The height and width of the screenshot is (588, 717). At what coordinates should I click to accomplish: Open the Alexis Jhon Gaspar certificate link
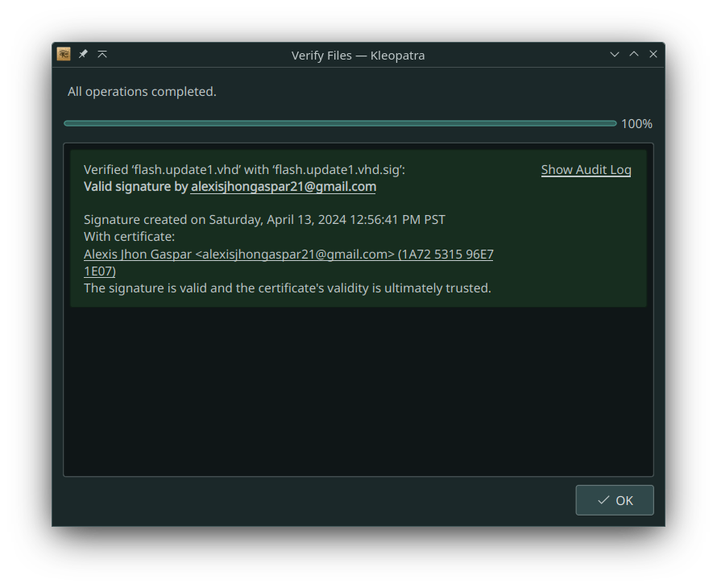pos(288,263)
